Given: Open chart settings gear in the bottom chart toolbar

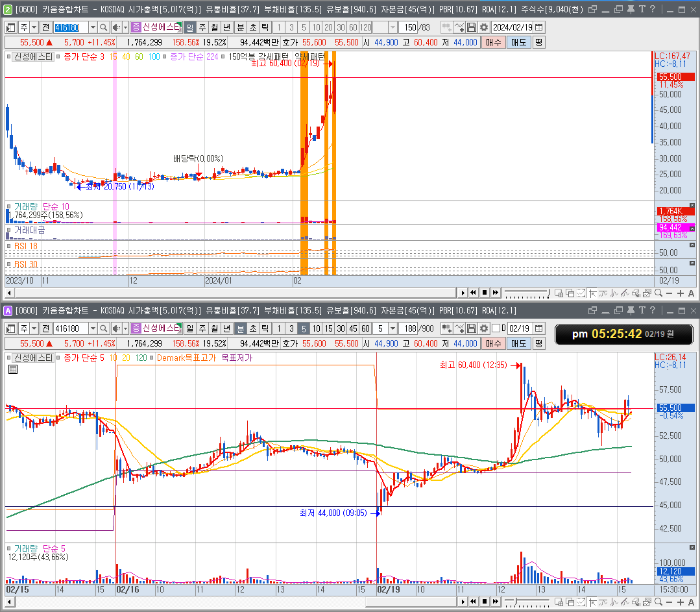Looking at the screenshot, I should 484,329.
